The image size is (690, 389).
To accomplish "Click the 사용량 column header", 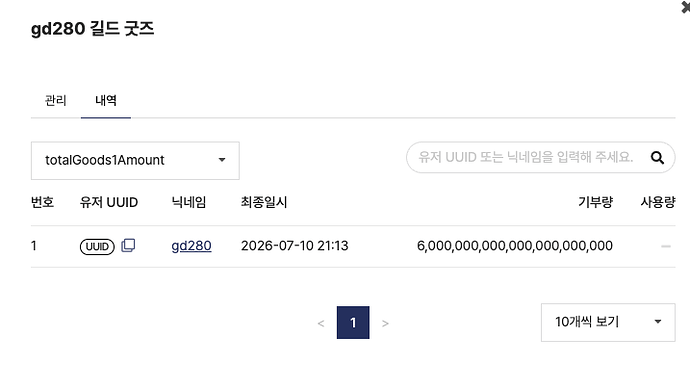I will click(x=657, y=202).
